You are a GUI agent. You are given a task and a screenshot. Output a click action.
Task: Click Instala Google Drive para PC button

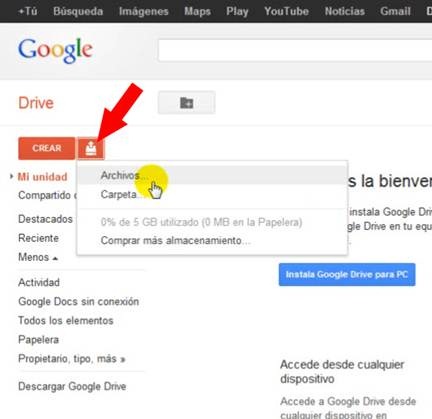347,275
